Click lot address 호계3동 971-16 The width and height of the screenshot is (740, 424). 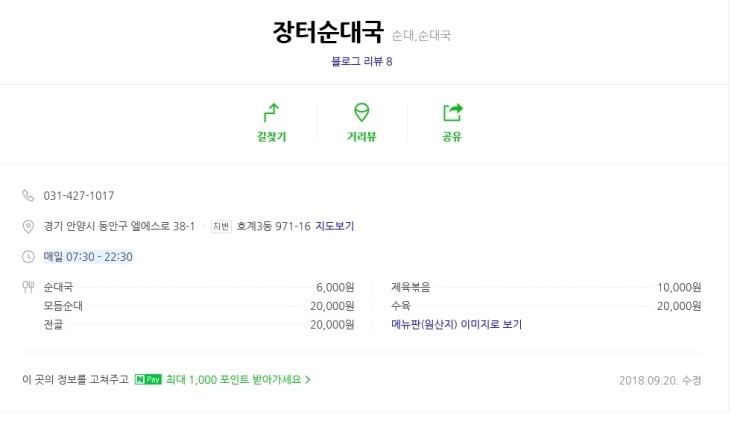pos(273,226)
